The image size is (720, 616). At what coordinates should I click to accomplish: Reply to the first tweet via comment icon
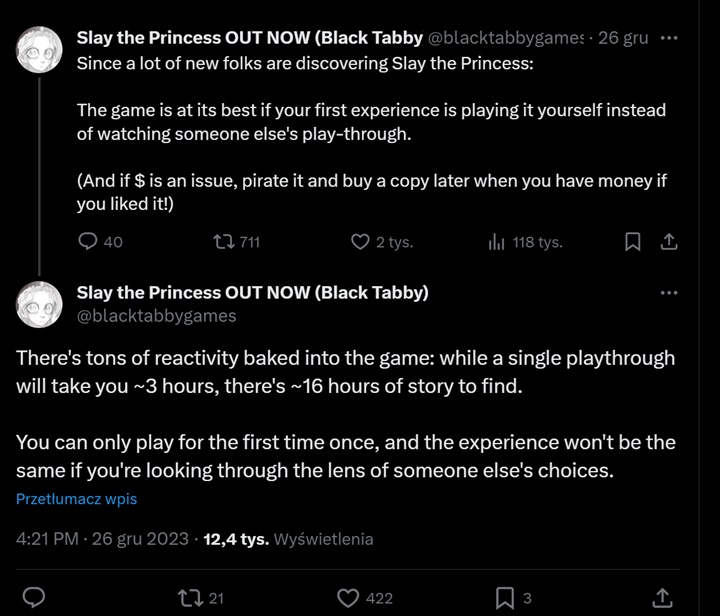click(x=88, y=241)
